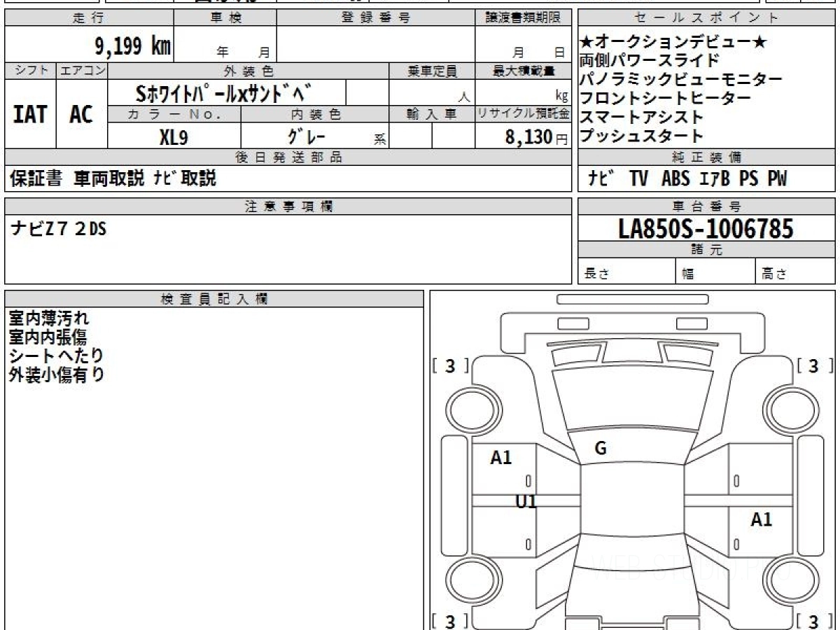
Task: Select the 車検 column header
Action: tap(225, 18)
